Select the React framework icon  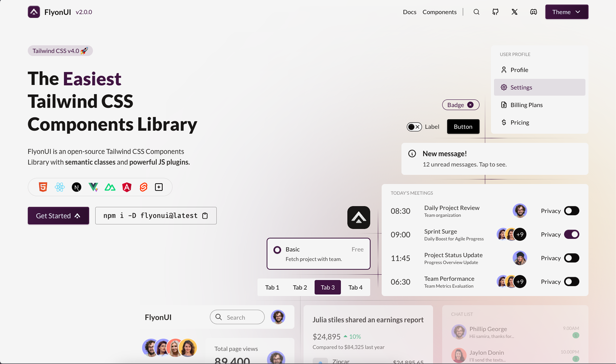coord(60,187)
